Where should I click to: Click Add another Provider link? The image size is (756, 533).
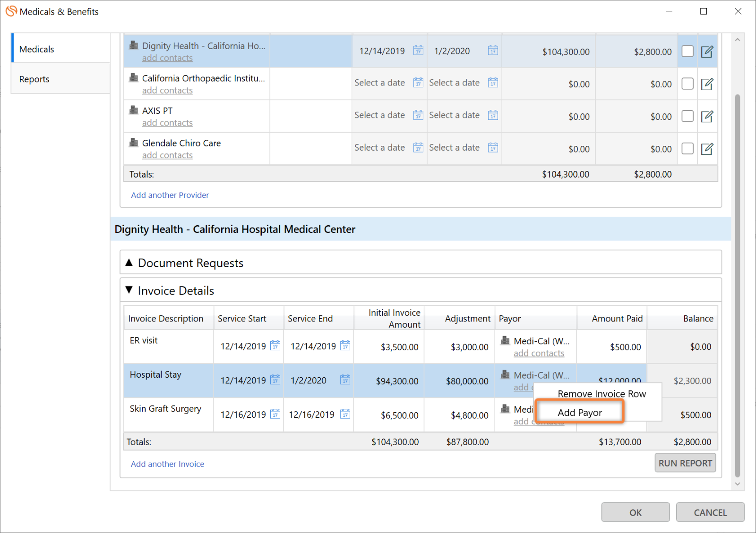pyautogui.click(x=170, y=195)
